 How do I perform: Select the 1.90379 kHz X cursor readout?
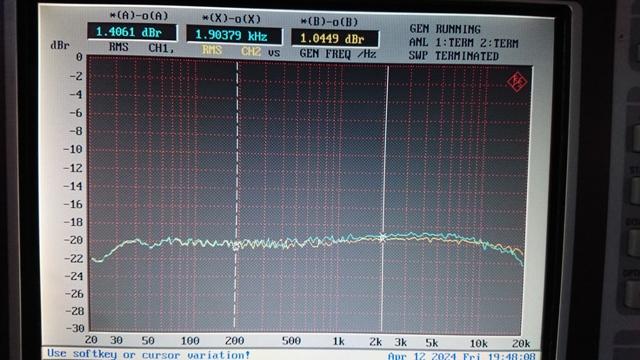click(x=234, y=35)
